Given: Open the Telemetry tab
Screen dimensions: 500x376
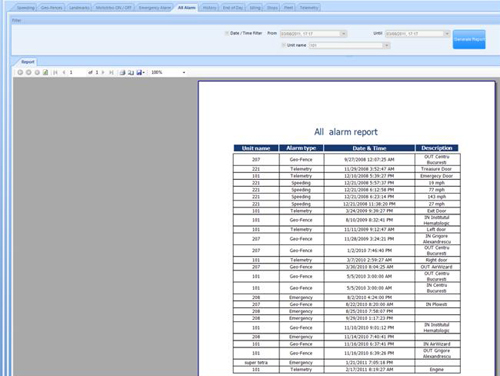Looking at the screenshot, I should (309, 8).
